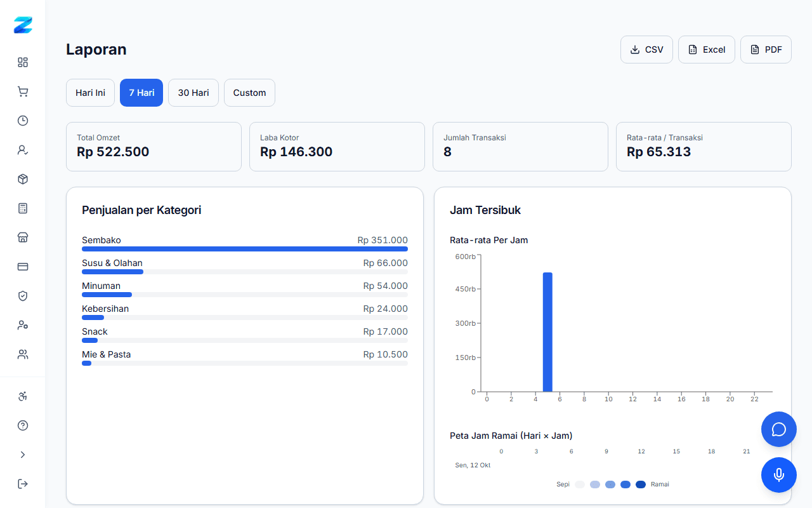Open the floating chat bubble button
The width and height of the screenshot is (812, 508).
click(779, 429)
